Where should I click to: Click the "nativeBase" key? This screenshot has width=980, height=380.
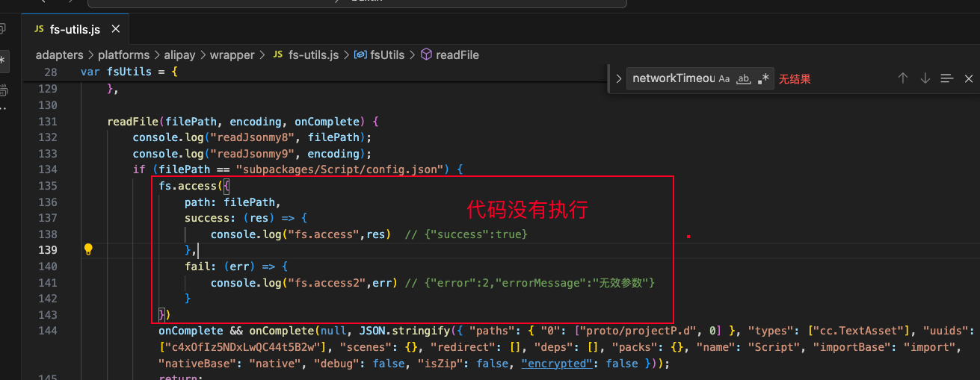coord(196,364)
